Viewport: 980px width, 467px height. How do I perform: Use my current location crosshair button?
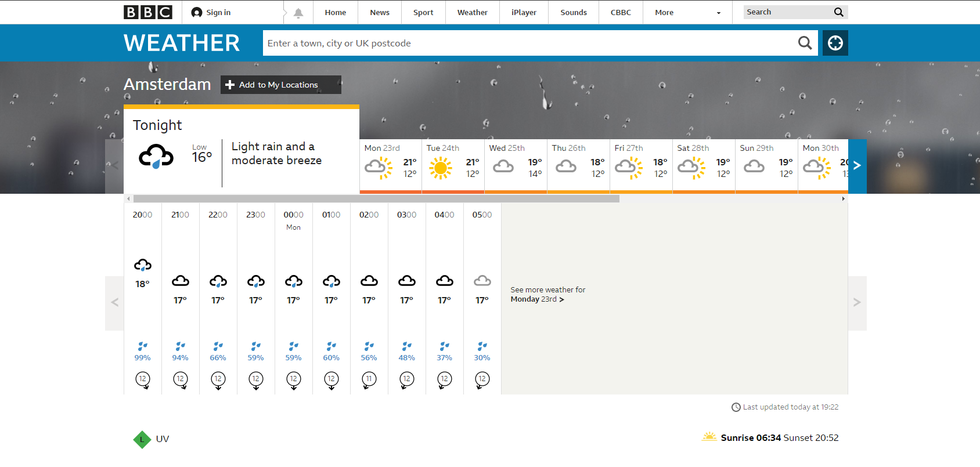point(835,43)
